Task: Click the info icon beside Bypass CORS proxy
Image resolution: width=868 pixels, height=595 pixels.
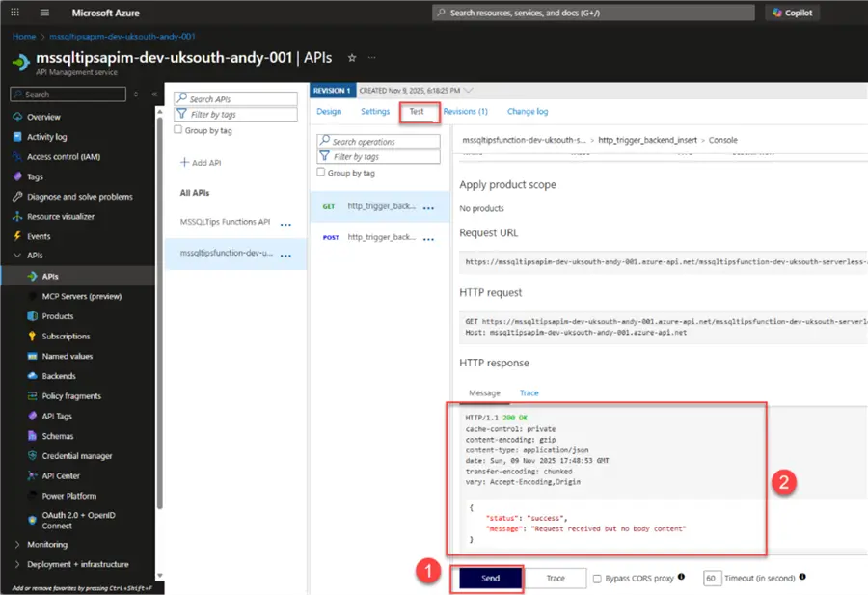Action: (x=682, y=577)
